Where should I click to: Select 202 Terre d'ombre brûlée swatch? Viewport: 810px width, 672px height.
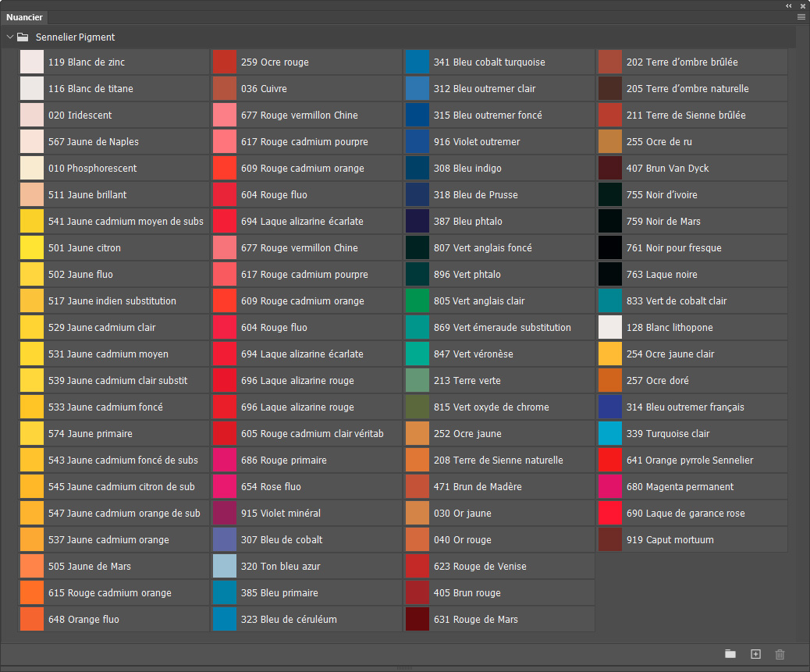tap(692, 62)
